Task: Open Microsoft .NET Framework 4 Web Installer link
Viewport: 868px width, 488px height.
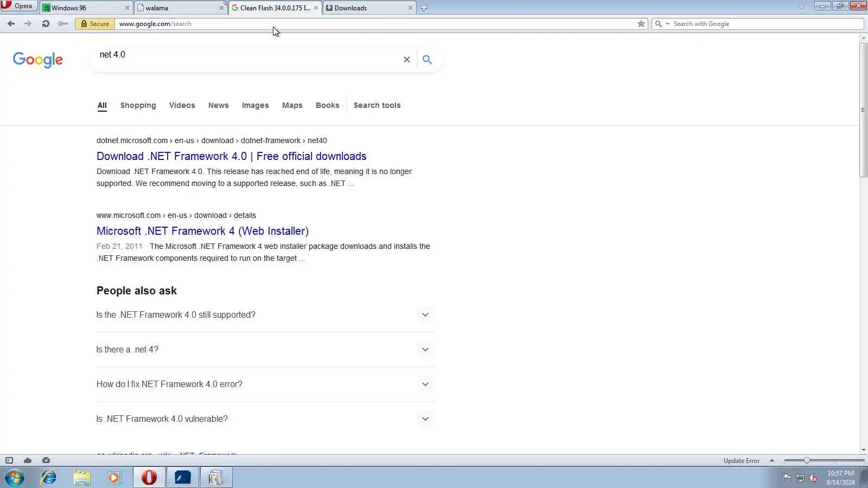Action: [202, 231]
